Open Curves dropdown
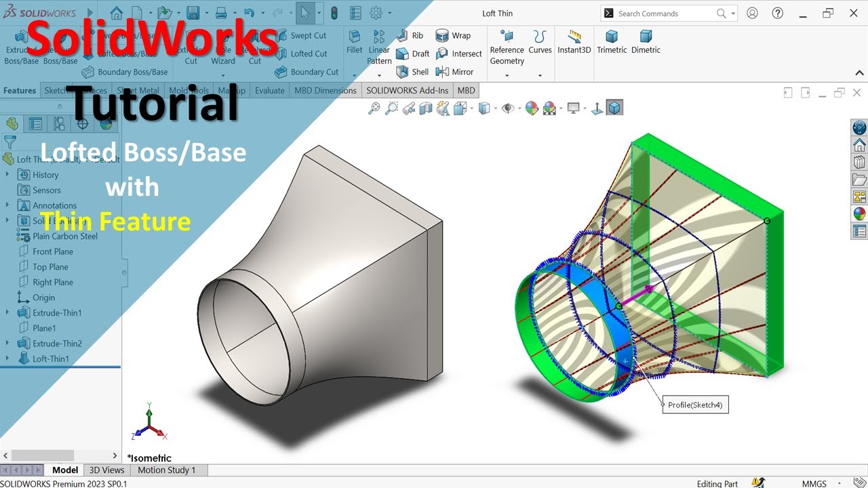This screenshot has width=868, height=488. pos(540,76)
